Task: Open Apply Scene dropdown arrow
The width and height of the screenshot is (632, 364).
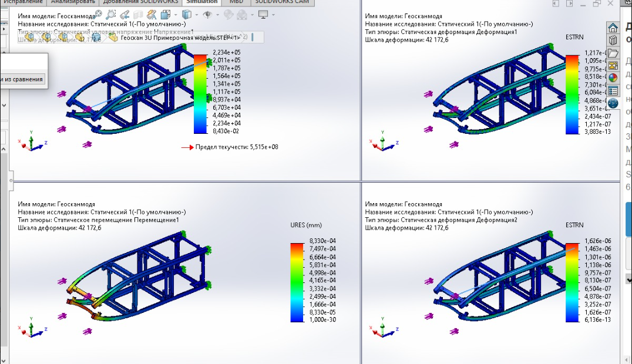Action: coord(252,15)
